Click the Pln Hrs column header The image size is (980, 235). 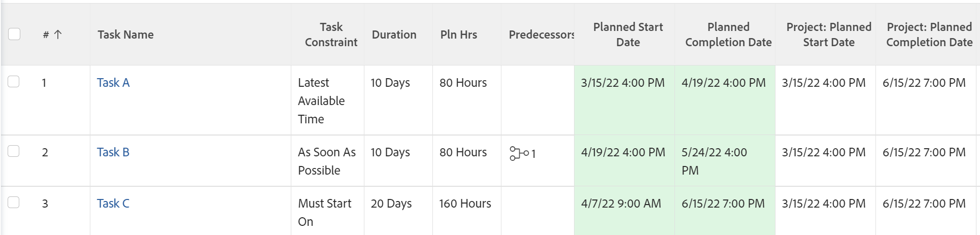(x=458, y=35)
